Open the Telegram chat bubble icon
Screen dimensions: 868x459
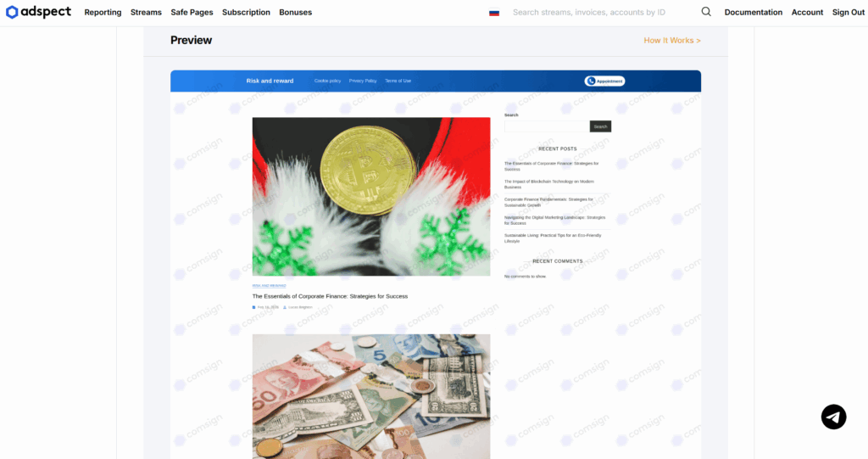(833, 417)
